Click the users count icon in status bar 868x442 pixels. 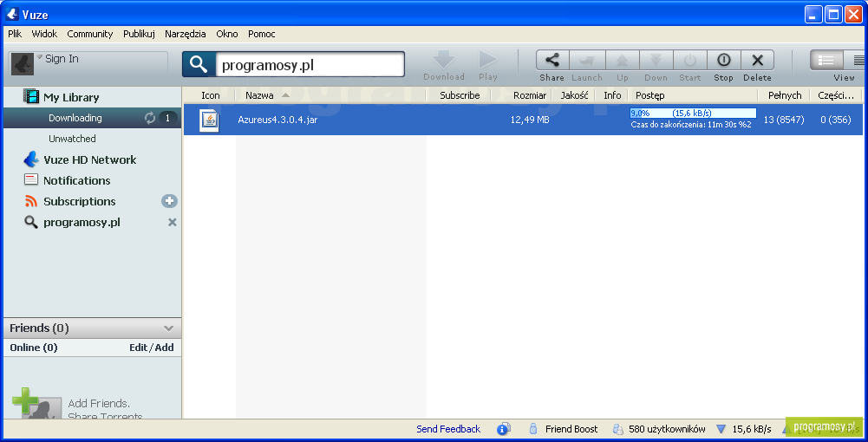[618, 429]
